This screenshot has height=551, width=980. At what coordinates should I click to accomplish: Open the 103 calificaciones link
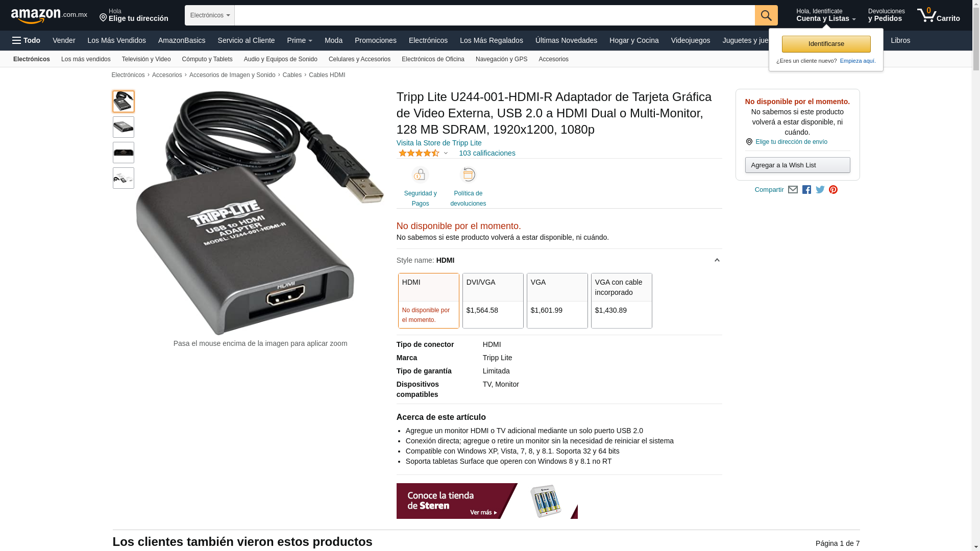pos(487,153)
